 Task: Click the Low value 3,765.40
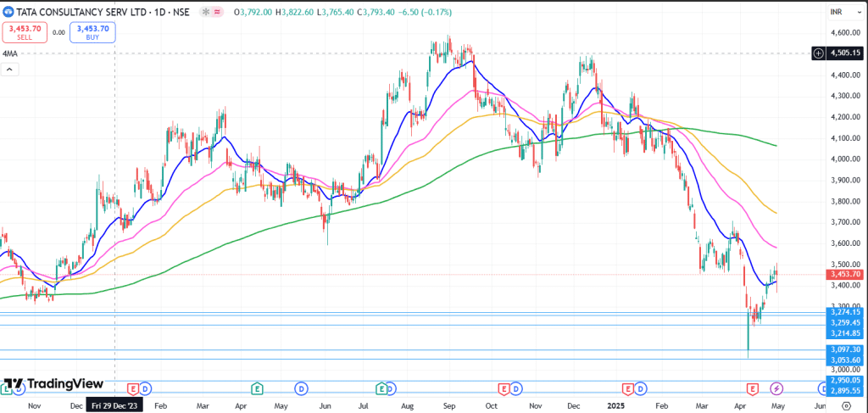tap(337, 12)
